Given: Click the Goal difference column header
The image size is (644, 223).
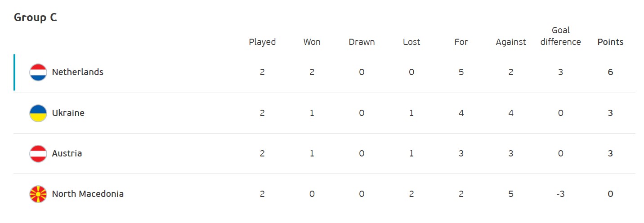Looking at the screenshot, I should [560, 36].
